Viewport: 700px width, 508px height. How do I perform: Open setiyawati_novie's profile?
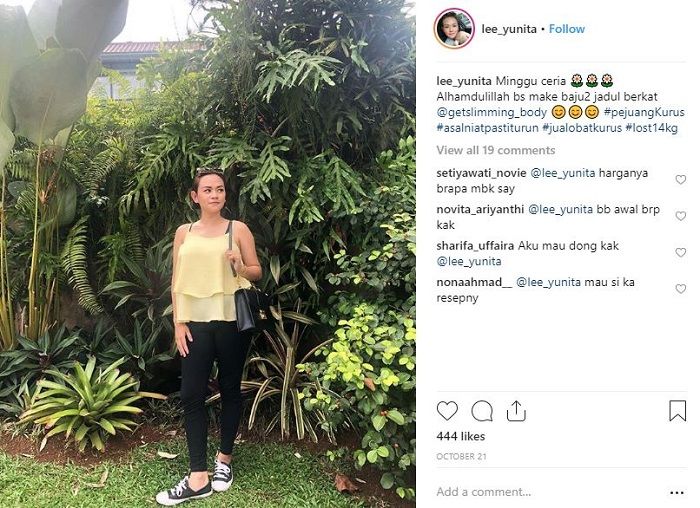(481, 173)
